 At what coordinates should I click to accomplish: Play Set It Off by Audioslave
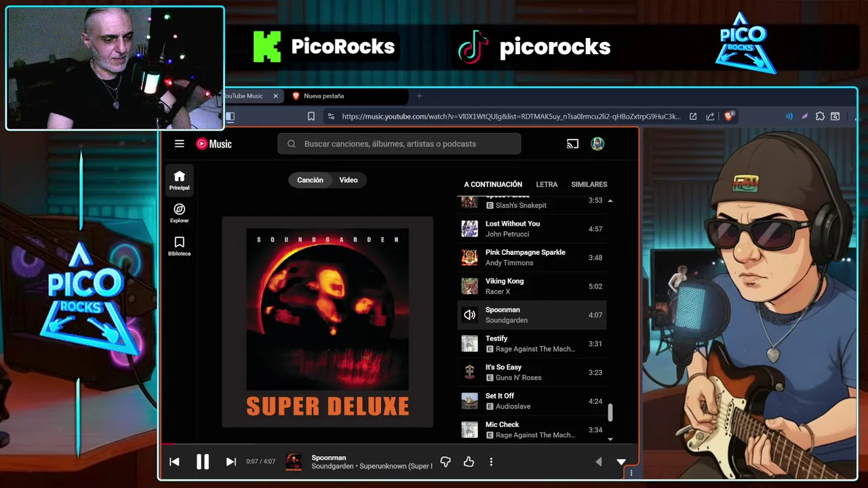(532, 401)
